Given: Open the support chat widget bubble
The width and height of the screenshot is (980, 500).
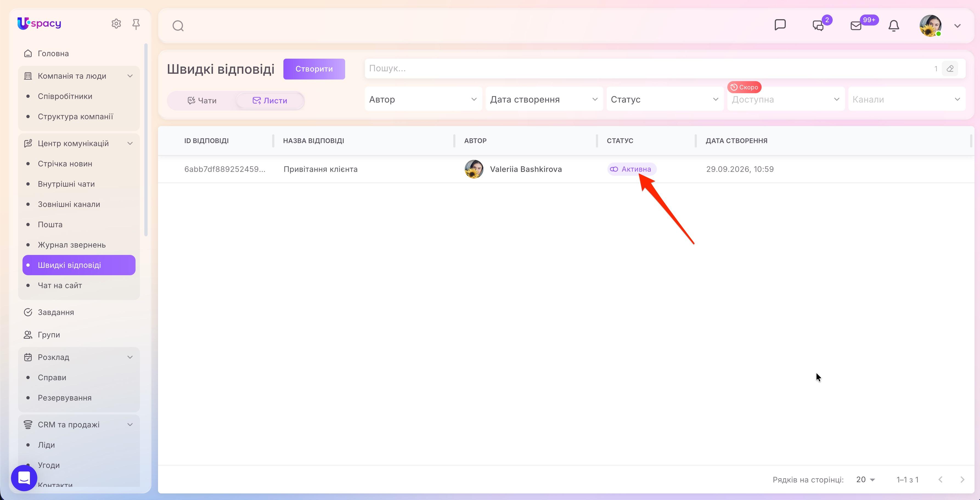Looking at the screenshot, I should [24, 478].
